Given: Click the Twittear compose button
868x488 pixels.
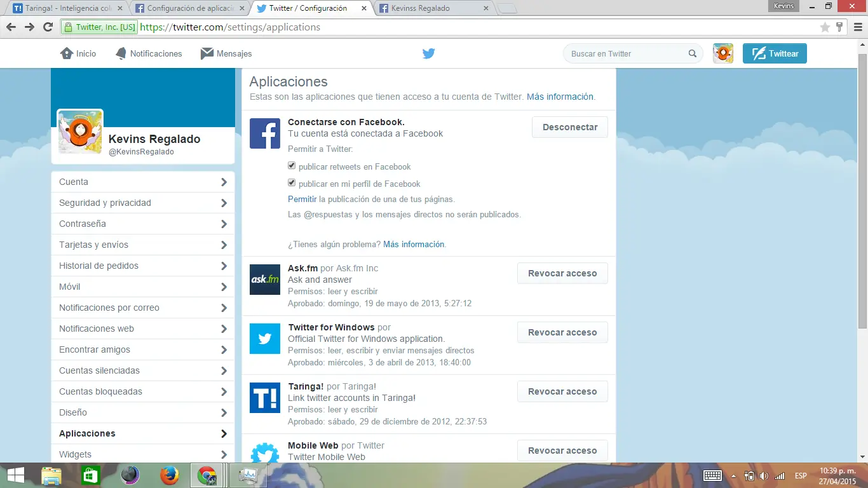Looking at the screenshot, I should point(775,53).
